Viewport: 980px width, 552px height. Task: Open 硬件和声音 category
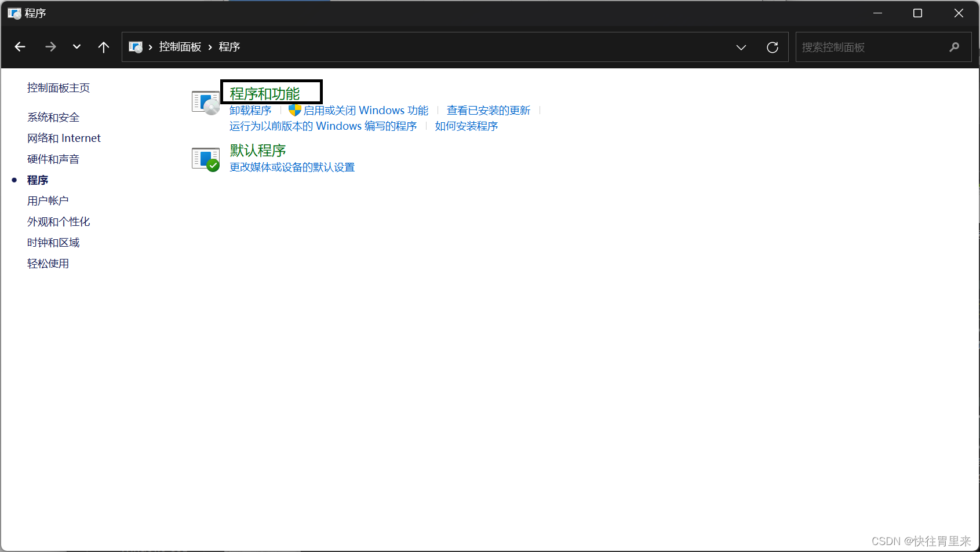pyautogui.click(x=53, y=159)
